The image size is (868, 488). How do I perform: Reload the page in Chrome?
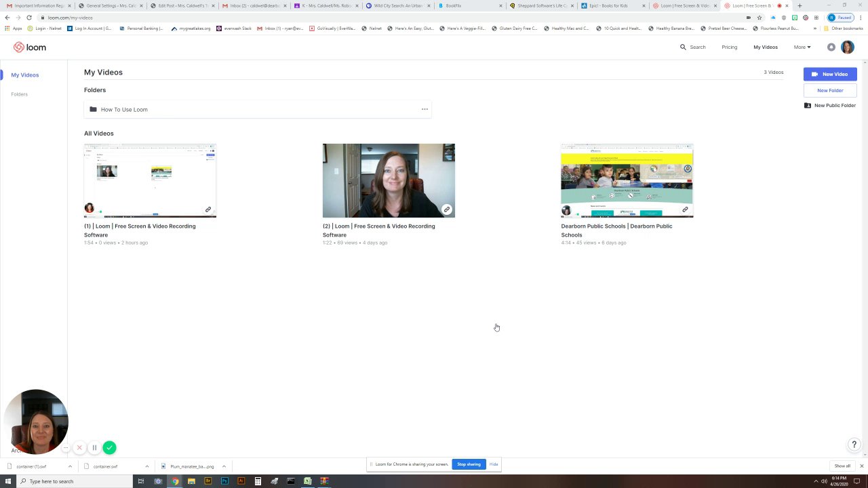[x=29, y=18]
